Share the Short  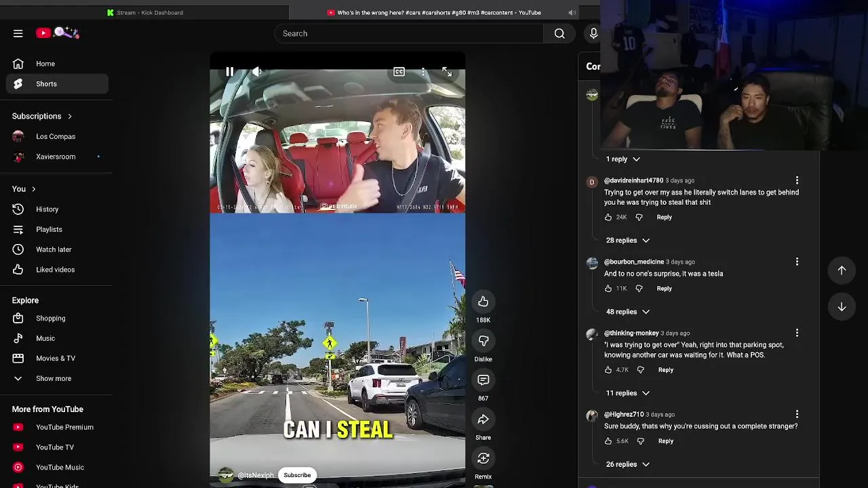pyautogui.click(x=483, y=420)
